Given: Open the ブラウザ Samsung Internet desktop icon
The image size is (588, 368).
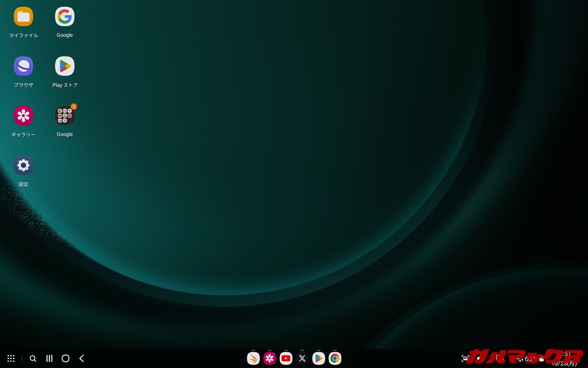Looking at the screenshot, I should [x=23, y=66].
